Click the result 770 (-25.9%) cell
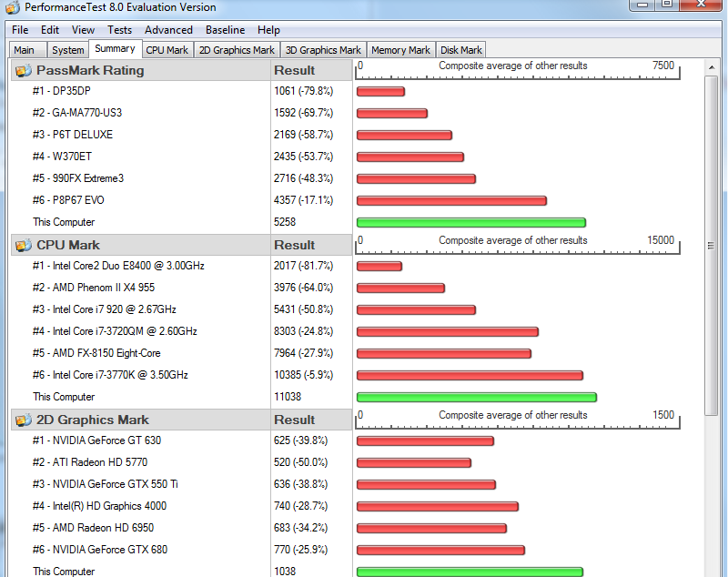728x577 pixels. click(300, 549)
